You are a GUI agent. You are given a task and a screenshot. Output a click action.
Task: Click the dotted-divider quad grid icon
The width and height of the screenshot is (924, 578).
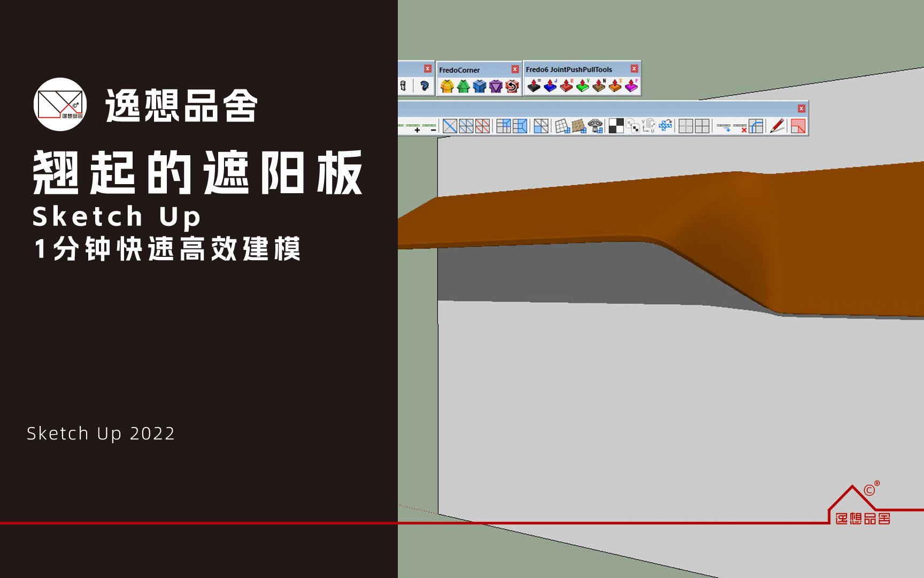click(686, 126)
